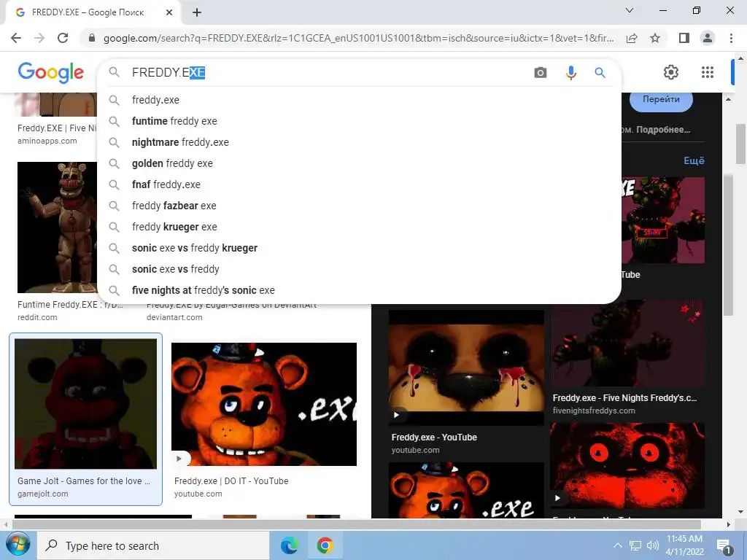
Task: Click the Перейти button
Action: (661, 101)
